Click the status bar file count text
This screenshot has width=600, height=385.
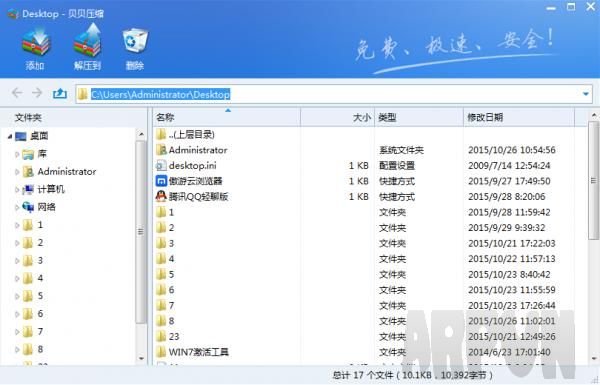413,375
